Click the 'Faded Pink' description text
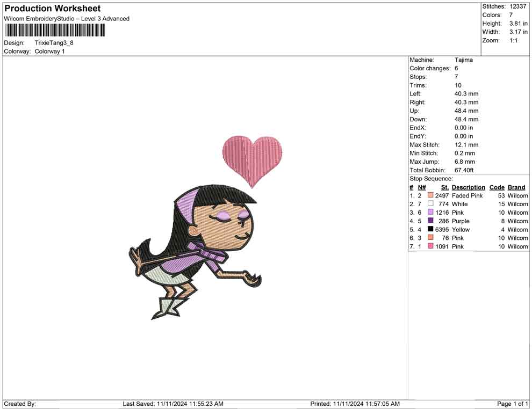Image resolution: width=532 pixels, height=409 pixels. [467, 195]
